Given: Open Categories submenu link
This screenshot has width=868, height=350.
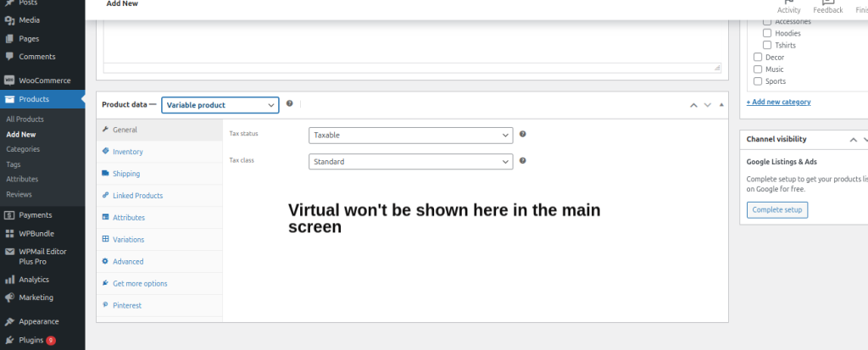Looking at the screenshot, I should [23, 149].
